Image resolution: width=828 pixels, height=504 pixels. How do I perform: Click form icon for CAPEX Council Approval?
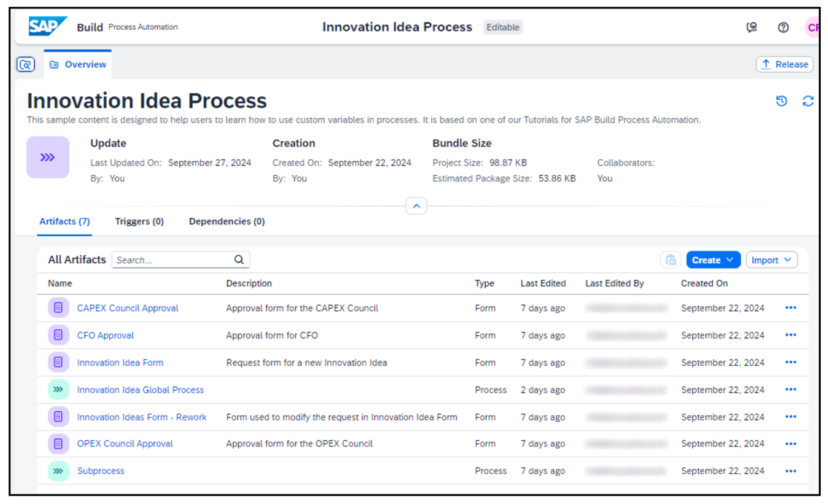(58, 308)
